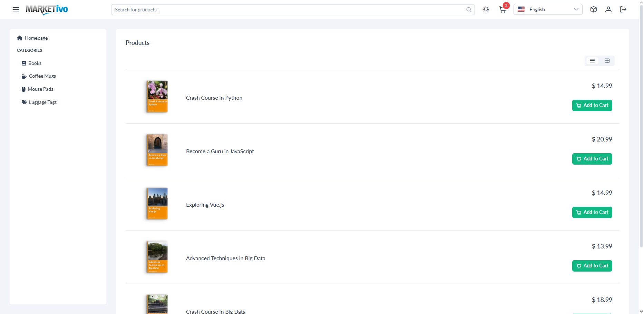
Task: Switch to grid view layout
Action: click(607, 61)
